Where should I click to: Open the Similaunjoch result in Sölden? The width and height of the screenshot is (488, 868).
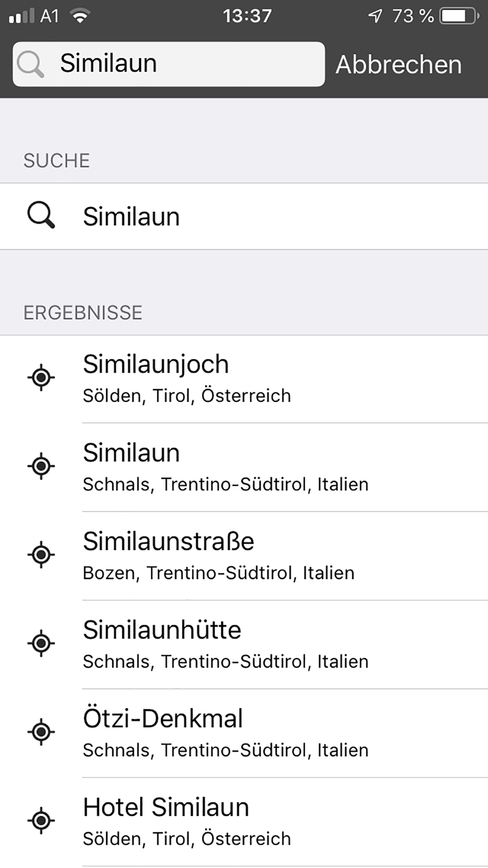tap(244, 379)
